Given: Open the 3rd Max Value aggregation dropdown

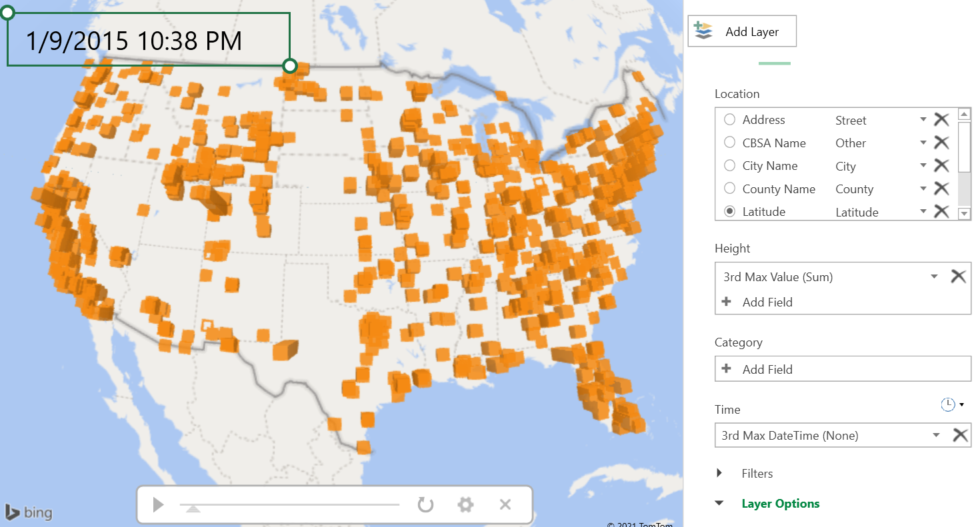Looking at the screenshot, I should [x=935, y=276].
